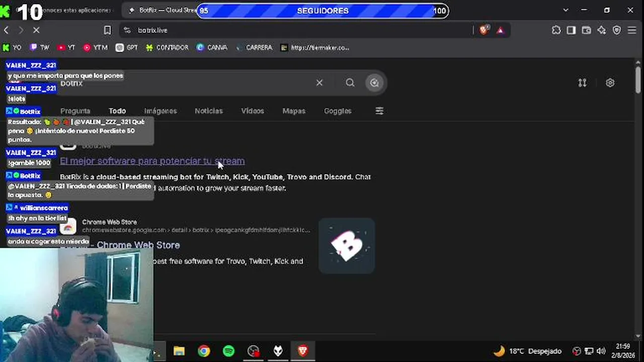Image resolution: width=644 pixels, height=362 pixels.
Task: Open the YO bookmark
Action: [12, 48]
